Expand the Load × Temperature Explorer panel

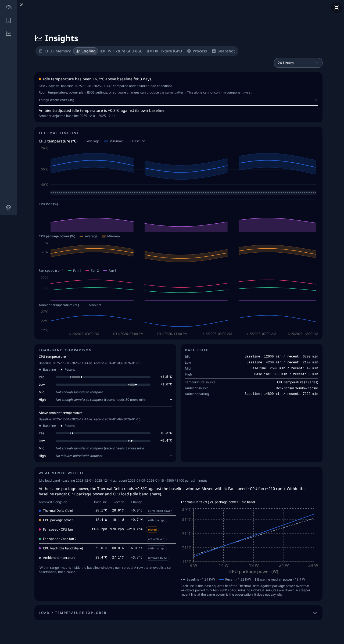[x=178, y=613]
